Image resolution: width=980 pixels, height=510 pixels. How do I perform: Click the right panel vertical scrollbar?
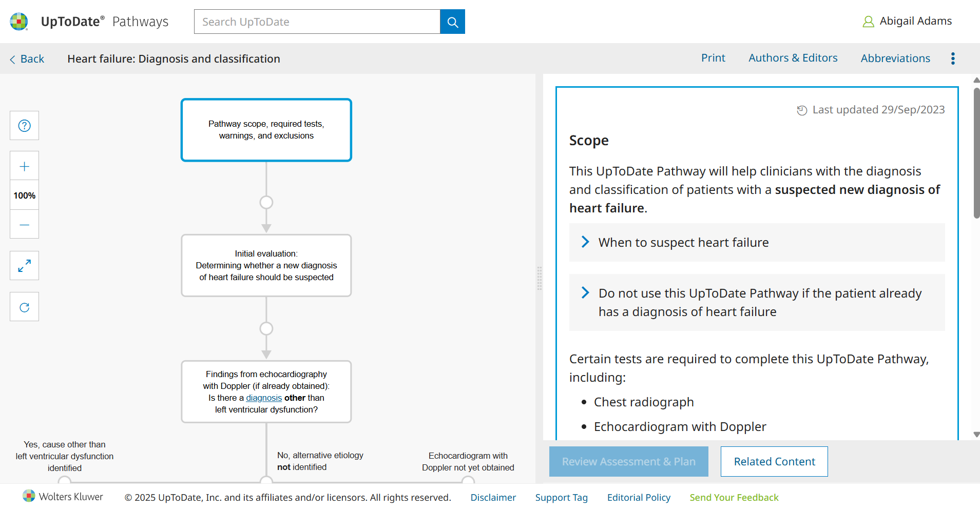(x=976, y=154)
